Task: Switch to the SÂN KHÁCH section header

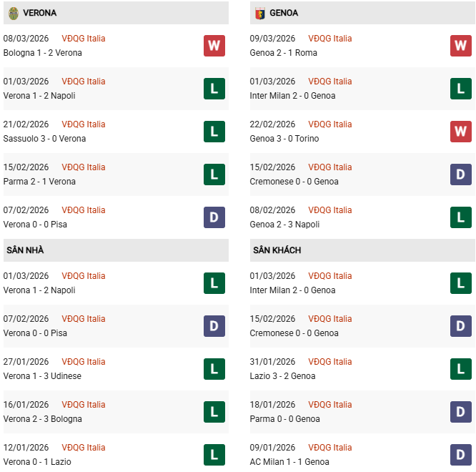Action: point(277,250)
